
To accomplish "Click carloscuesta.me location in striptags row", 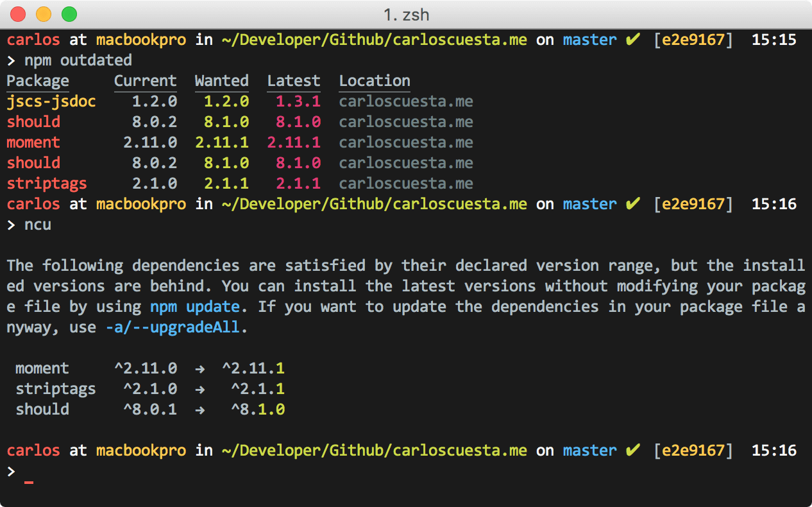I will (x=406, y=184).
